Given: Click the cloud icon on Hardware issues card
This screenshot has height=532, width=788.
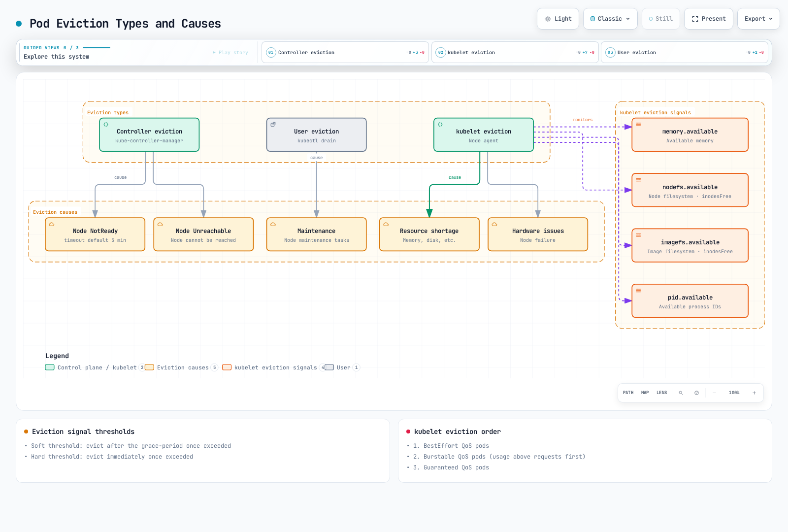Looking at the screenshot, I should (x=494, y=224).
